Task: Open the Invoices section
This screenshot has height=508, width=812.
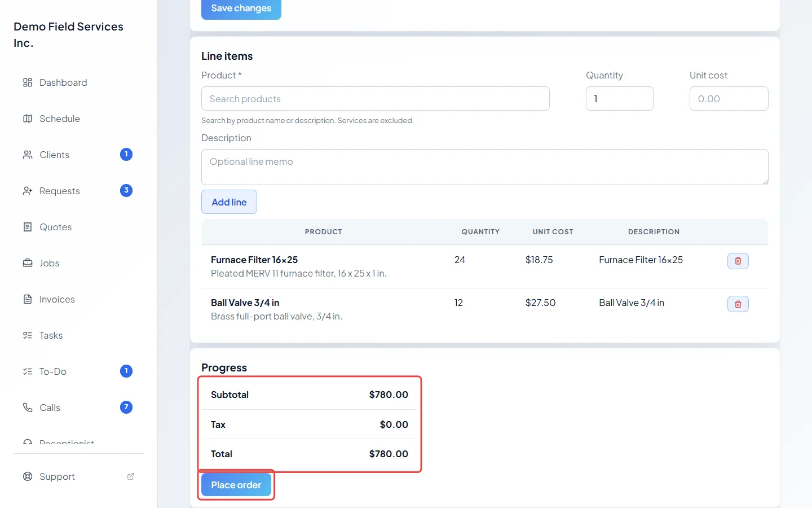Action: click(x=79, y=299)
